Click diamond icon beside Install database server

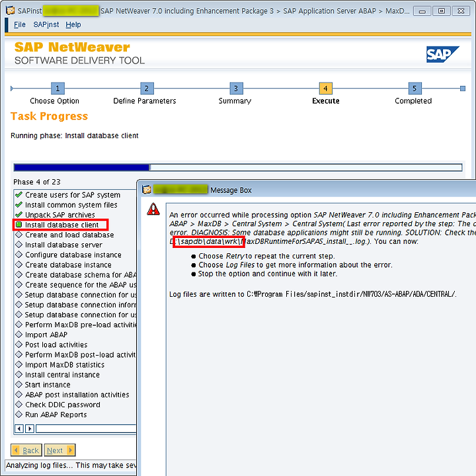point(19,245)
